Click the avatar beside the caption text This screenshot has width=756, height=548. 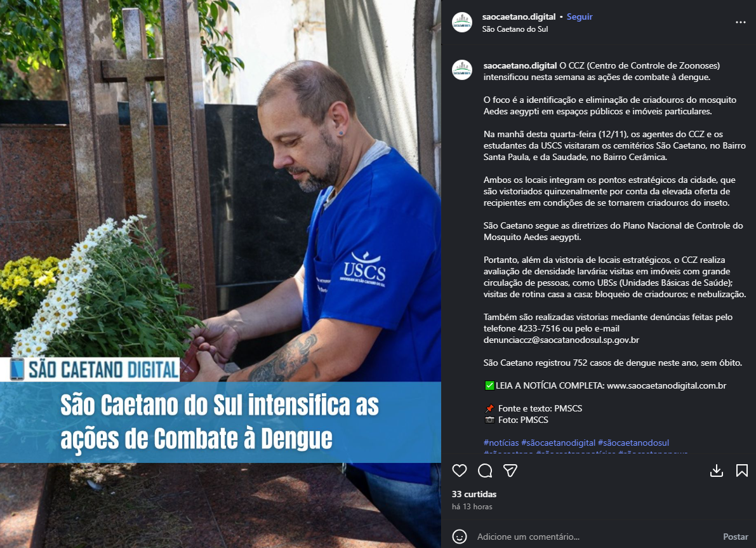[x=462, y=70]
